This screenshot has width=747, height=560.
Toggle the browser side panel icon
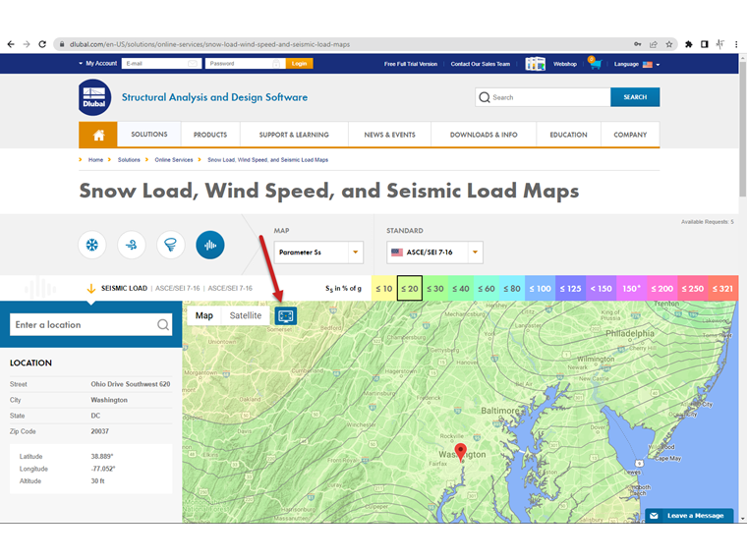click(704, 44)
